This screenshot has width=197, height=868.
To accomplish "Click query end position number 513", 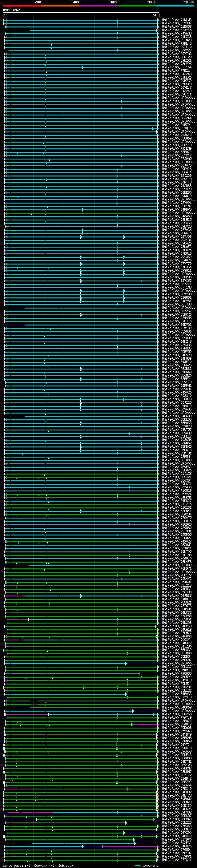I will tap(155, 15).
